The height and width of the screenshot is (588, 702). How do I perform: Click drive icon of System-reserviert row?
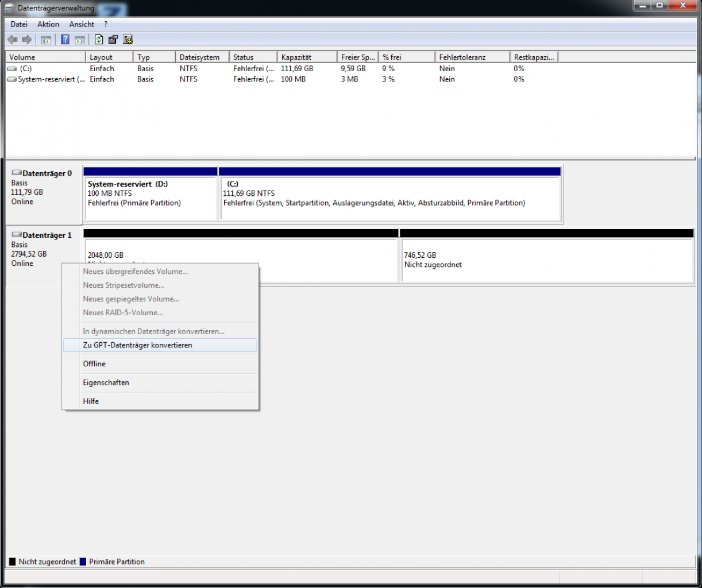(x=11, y=79)
